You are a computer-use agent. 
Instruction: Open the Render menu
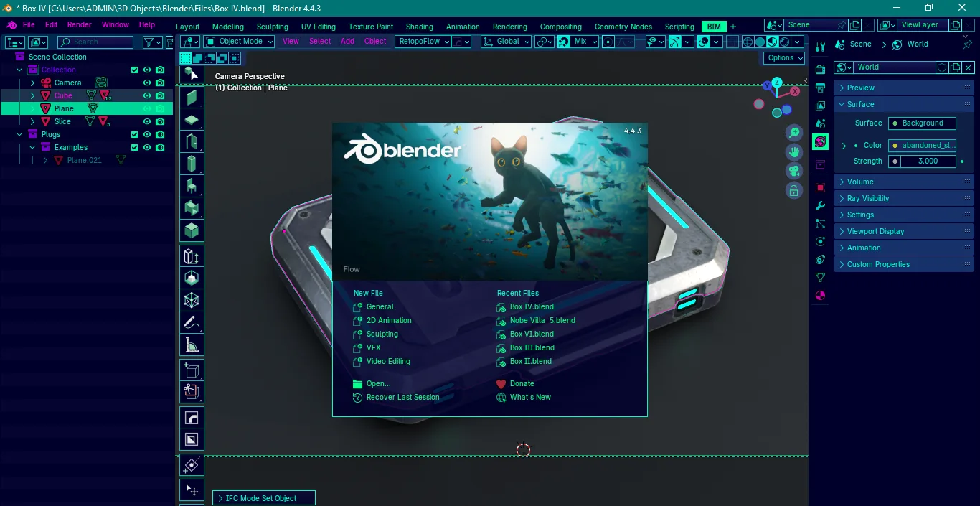(80, 24)
